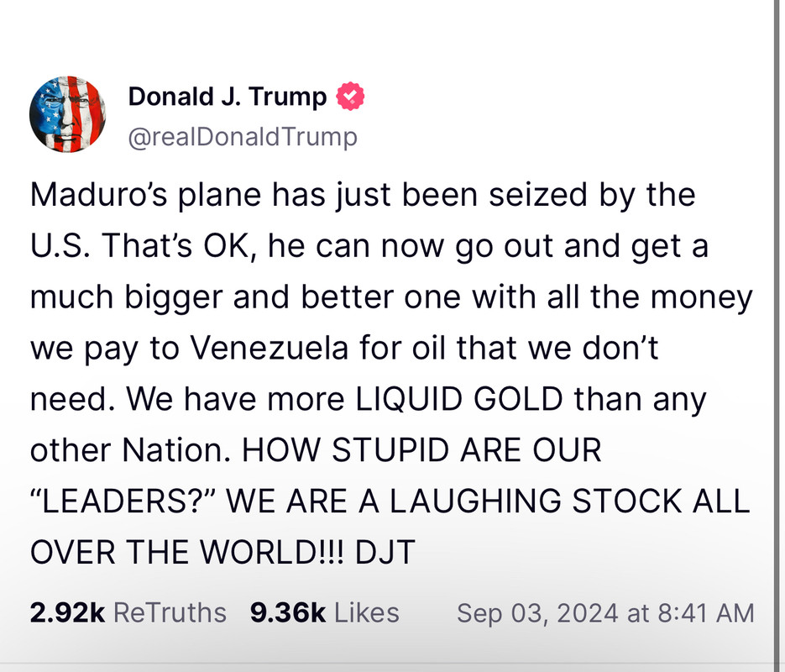This screenshot has width=785, height=672.
Task: Select the LIQUID GOLD phrase
Action: pyautogui.click(x=459, y=399)
